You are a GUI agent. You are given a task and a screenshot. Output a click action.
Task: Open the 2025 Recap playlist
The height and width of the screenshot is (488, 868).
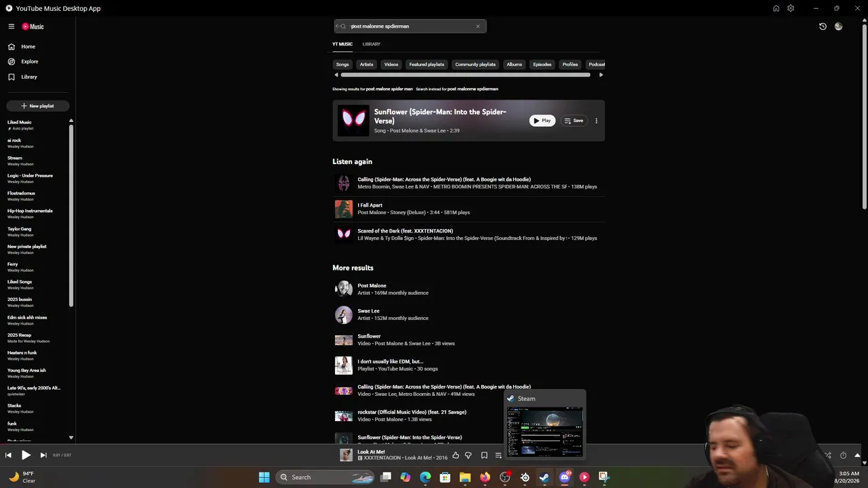pyautogui.click(x=37, y=338)
